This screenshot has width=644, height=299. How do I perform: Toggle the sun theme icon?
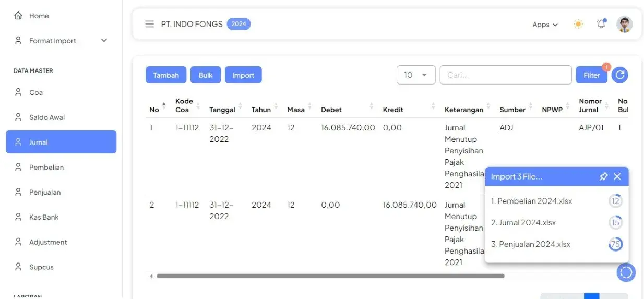click(x=578, y=24)
